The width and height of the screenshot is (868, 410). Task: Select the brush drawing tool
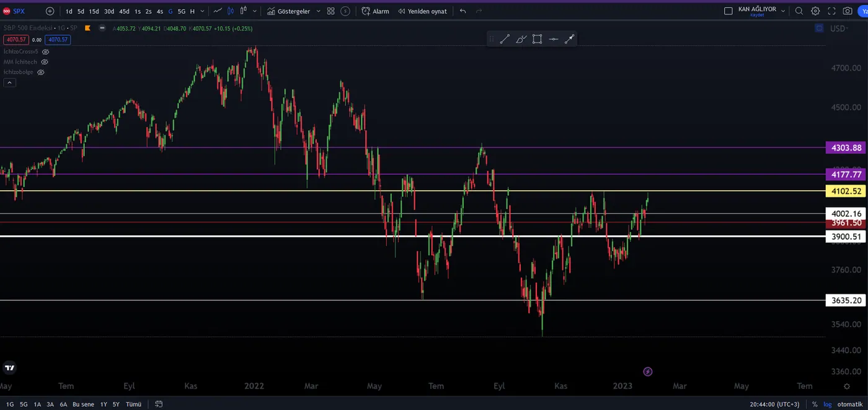click(x=521, y=39)
